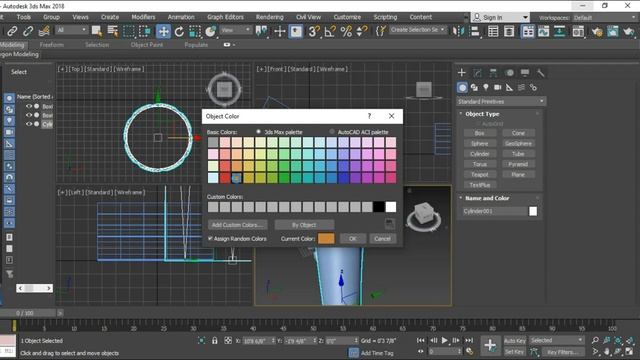Toggle visibility eye of first Box object
Viewport: 640px width, 360px height.
[x=29, y=106]
